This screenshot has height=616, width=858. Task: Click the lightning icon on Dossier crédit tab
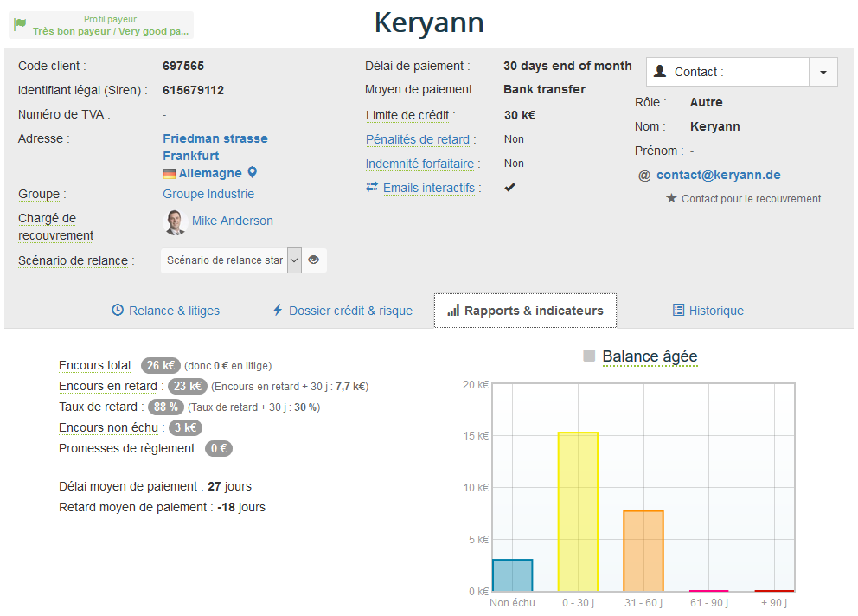278,311
